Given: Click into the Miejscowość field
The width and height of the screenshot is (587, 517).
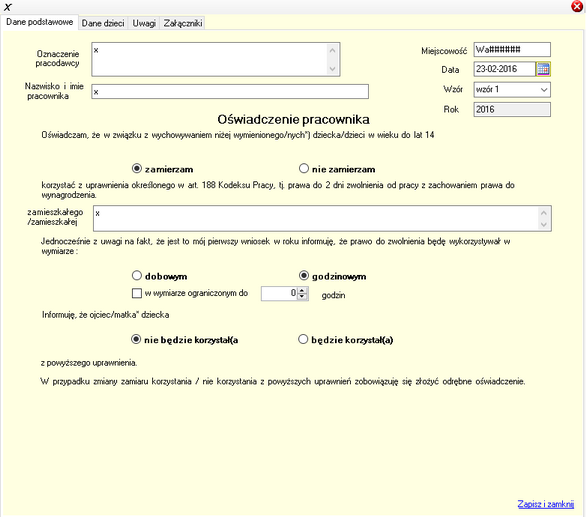Looking at the screenshot, I should [512, 49].
